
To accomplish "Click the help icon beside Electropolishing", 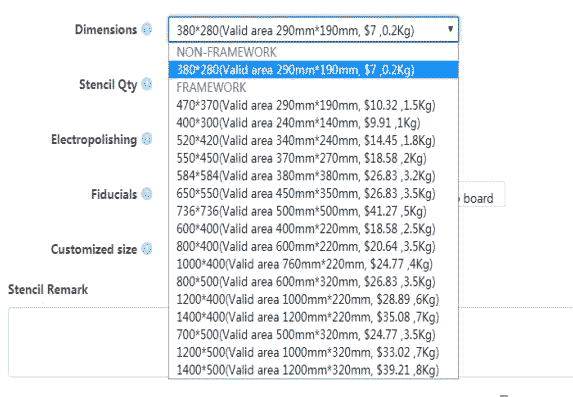I will 147,139.
